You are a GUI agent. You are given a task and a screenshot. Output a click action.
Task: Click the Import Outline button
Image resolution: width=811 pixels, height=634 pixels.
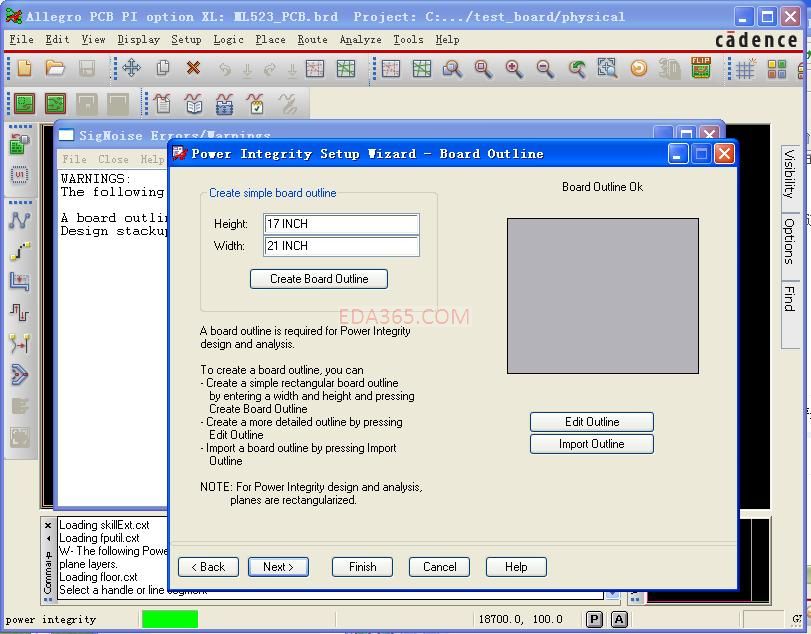(x=592, y=444)
